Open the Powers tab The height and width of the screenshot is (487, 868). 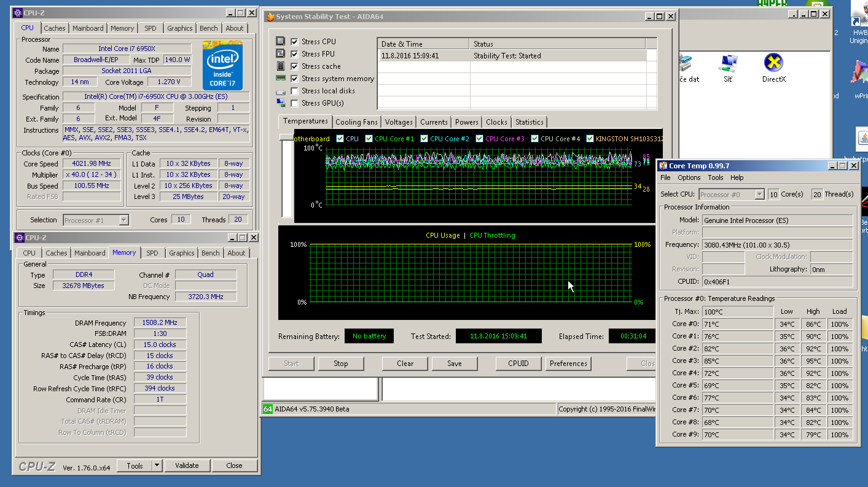[x=467, y=122]
